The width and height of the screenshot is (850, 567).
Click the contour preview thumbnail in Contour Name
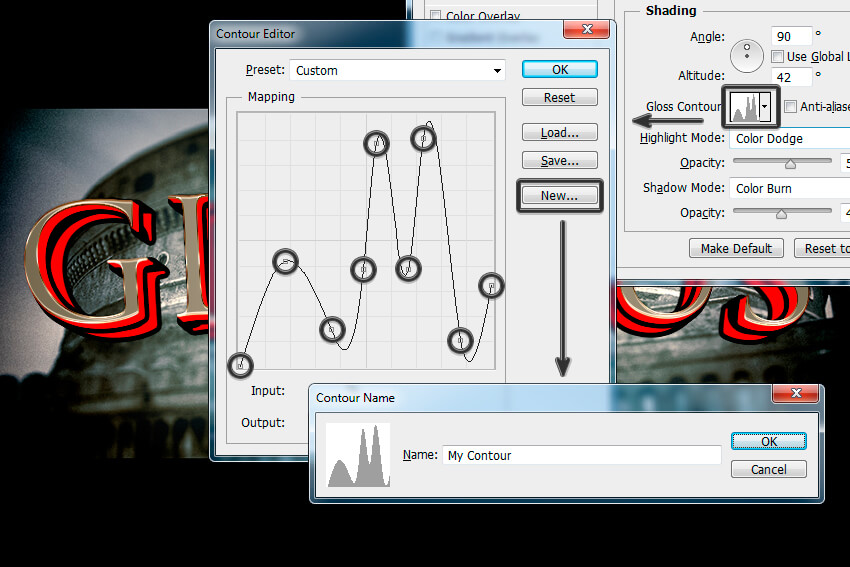[358, 455]
